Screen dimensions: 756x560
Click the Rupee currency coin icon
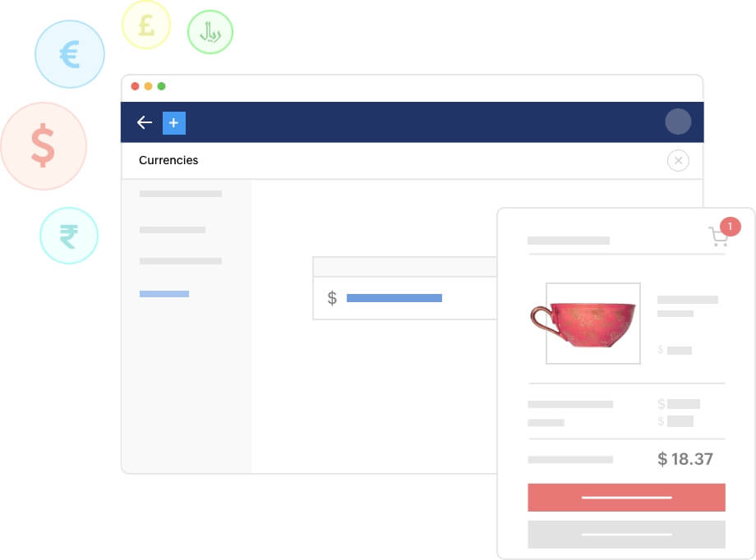[x=69, y=236]
